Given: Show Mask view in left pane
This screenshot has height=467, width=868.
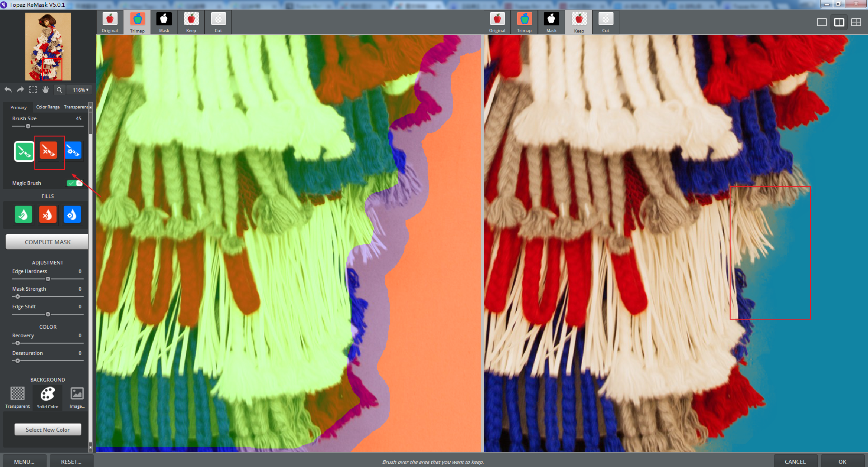Looking at the screenshot, I should click(x=164, y=23).
